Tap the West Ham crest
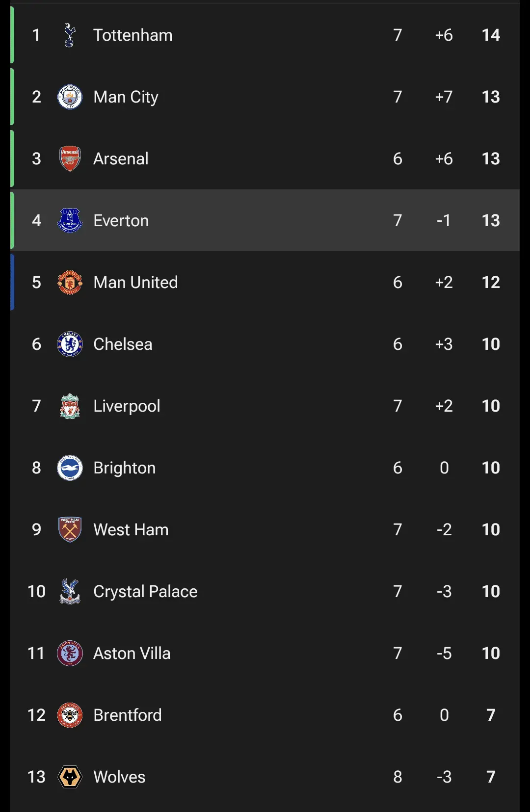Image resolution: width=530 pixels, height=812 pixels. pos(70,530)
